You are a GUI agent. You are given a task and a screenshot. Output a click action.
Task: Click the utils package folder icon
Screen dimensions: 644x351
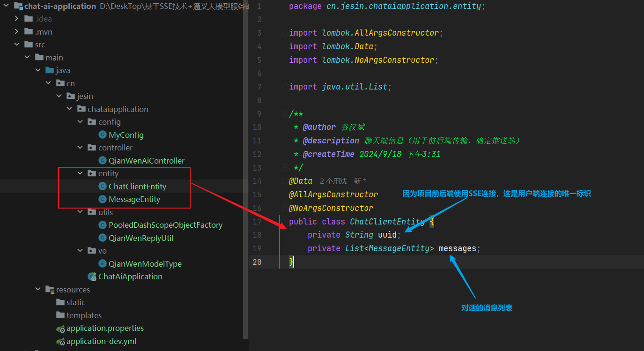tap(92, 212)
